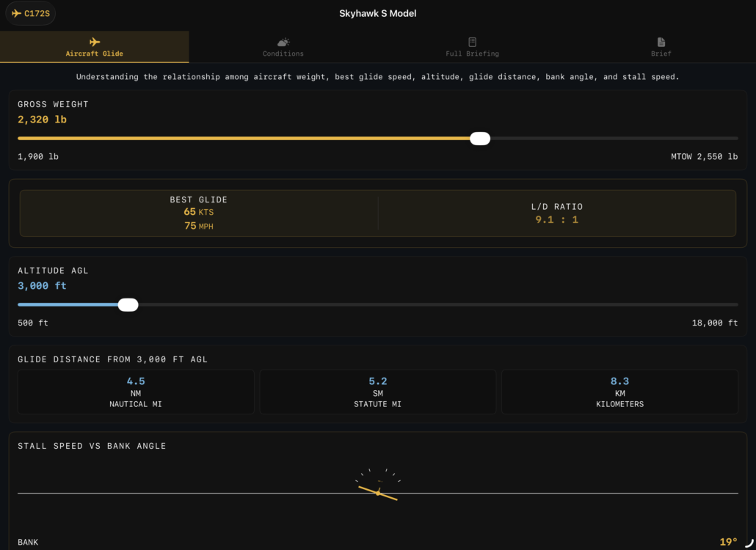This screenshot has width=756, height=550.
Task: Click the 19° bank angle value
Action: pyautogui.click(x=728, y=542)
